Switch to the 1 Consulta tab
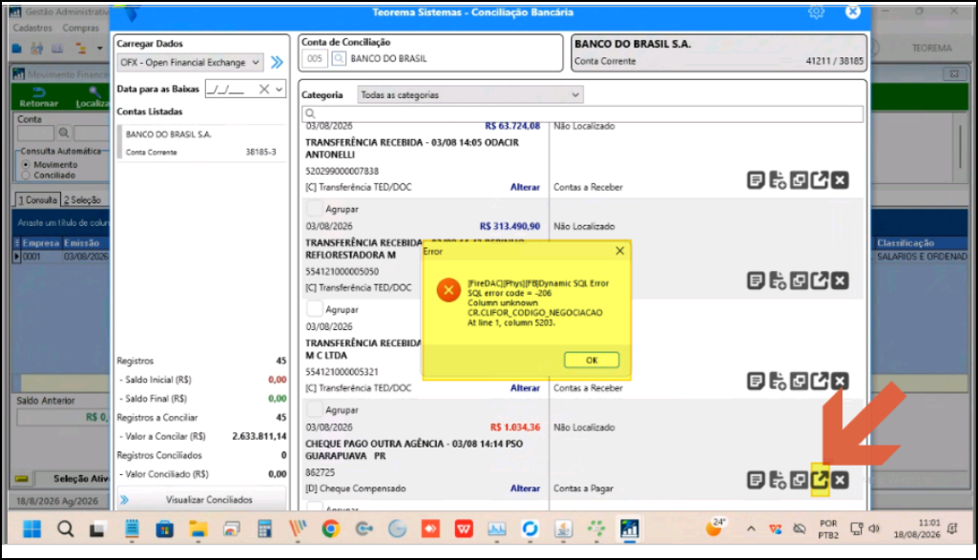Image resolution: width=978 pixels, height=560 pixels. [37, 200]
